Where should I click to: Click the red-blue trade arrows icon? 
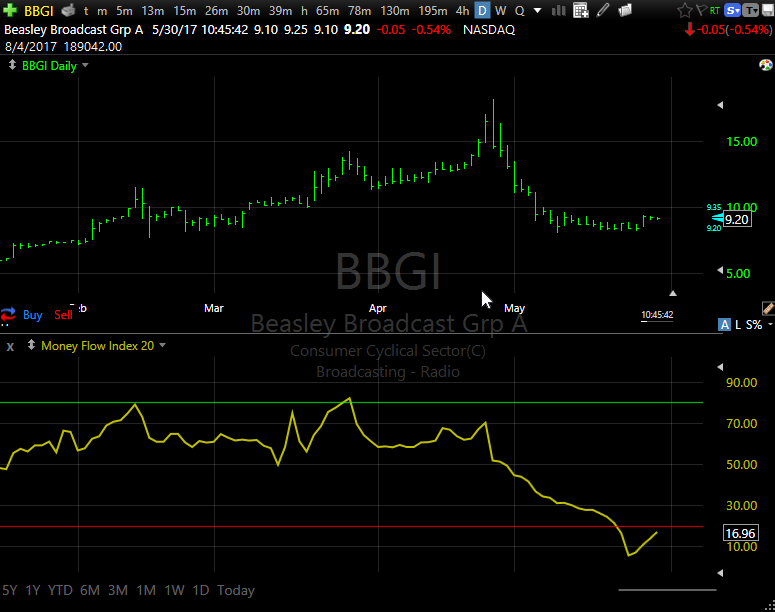(8, 314)
